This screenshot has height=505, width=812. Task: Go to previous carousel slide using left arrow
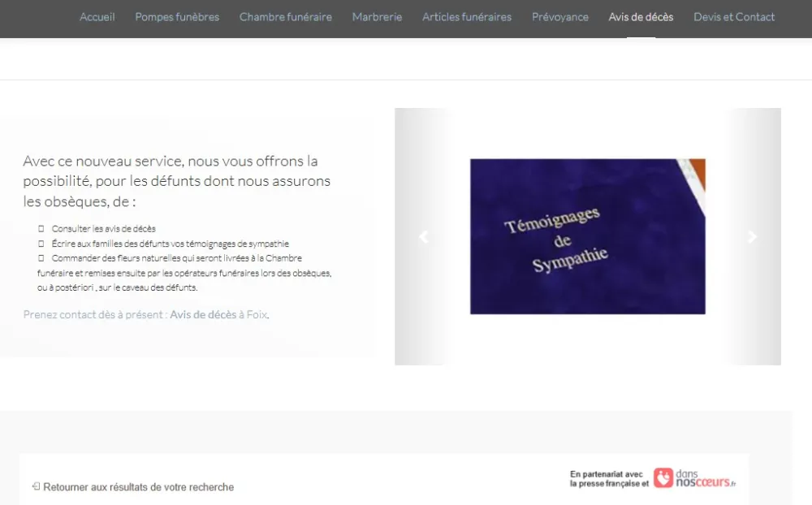click(x=422, y=237)
